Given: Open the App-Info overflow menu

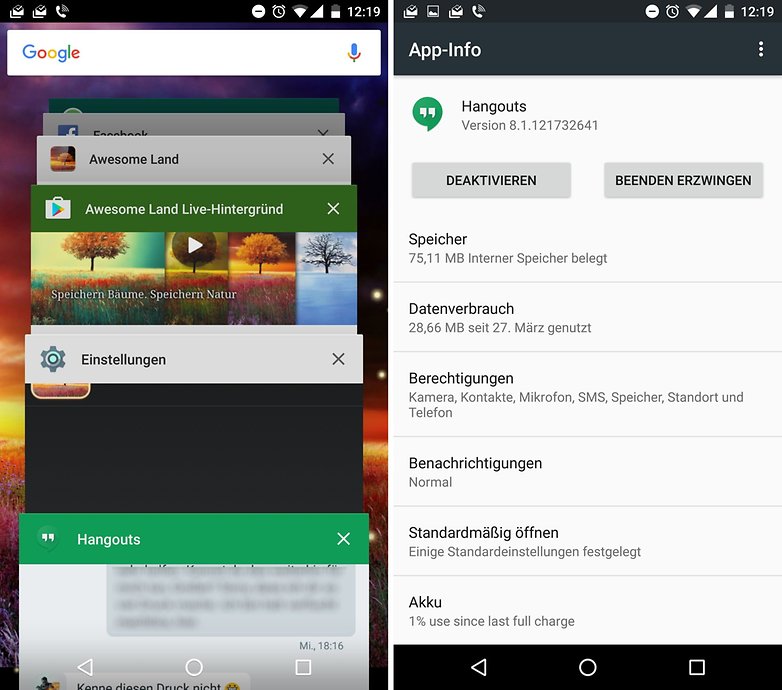Looking at the screenshot, I should 761,49.
